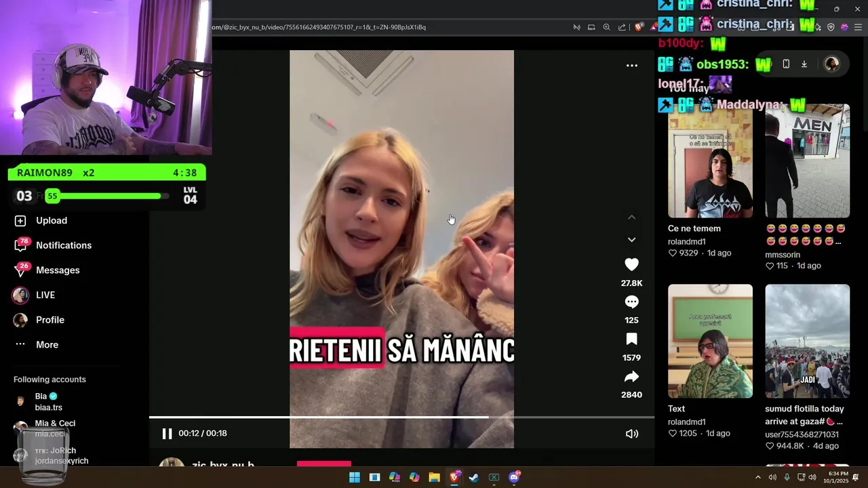Image resolution: width=868 pixels, height=488 pixels.
Task: Click the zoom magnifier icon in address bar
Action: pos(606,27)
